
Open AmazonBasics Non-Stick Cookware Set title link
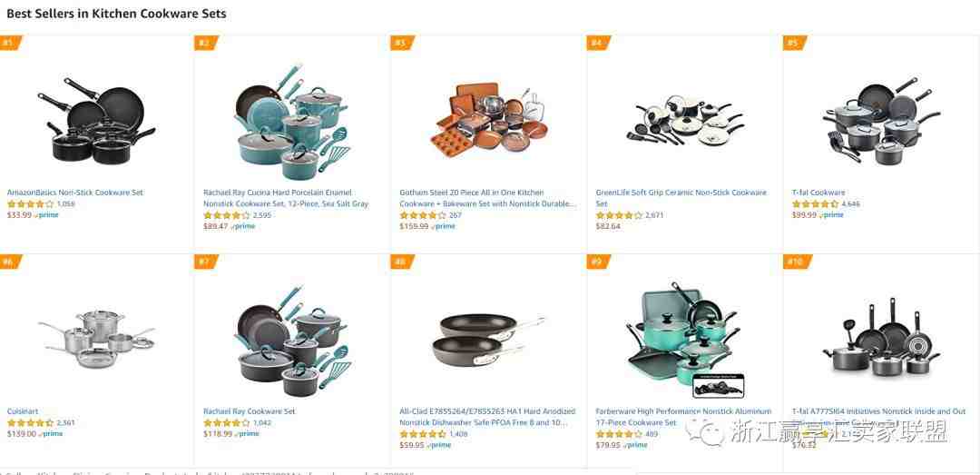75,193
